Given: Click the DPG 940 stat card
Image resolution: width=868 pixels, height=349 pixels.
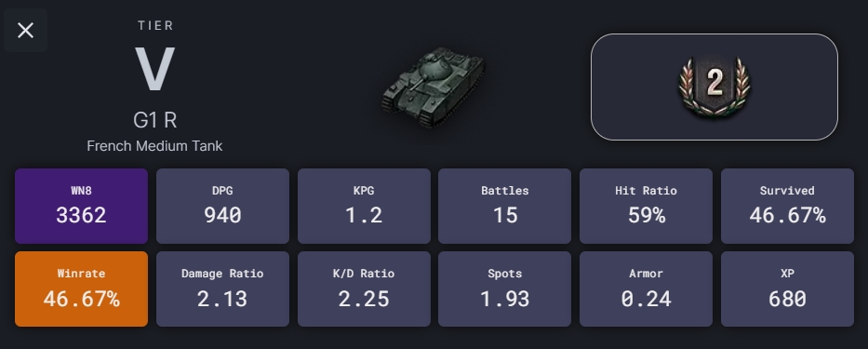Looking at the screenshot, I should click(x=222, y=206).
